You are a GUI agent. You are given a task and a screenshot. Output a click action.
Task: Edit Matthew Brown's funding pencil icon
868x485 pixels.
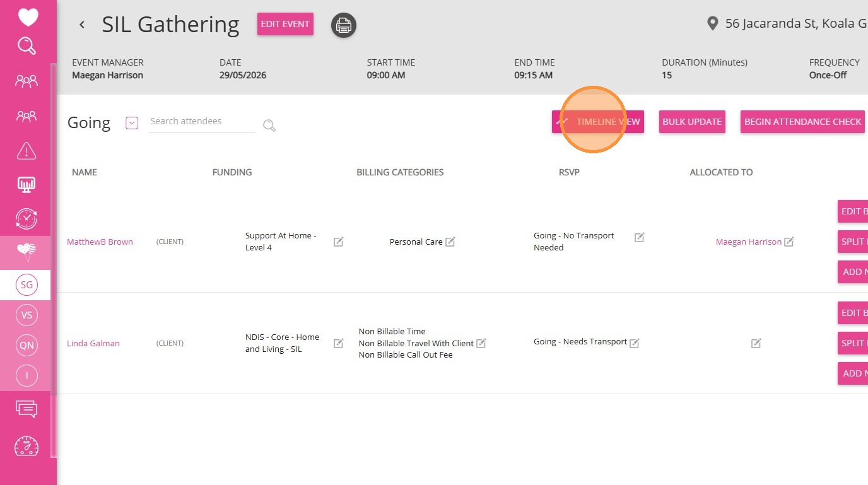pos(339,242)
